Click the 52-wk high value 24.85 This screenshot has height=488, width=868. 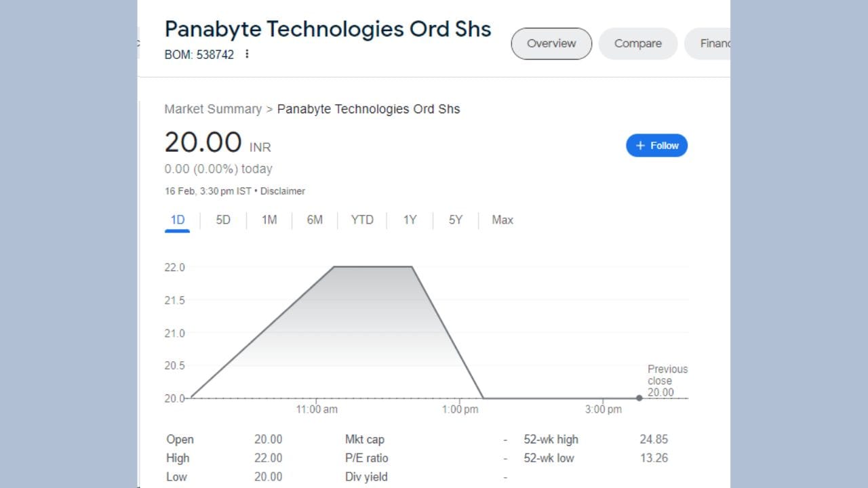tap(654, 439)
